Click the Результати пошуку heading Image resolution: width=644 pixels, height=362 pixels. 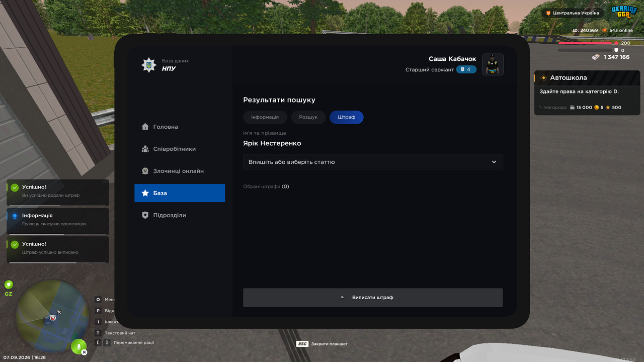(x=279, y=100)
